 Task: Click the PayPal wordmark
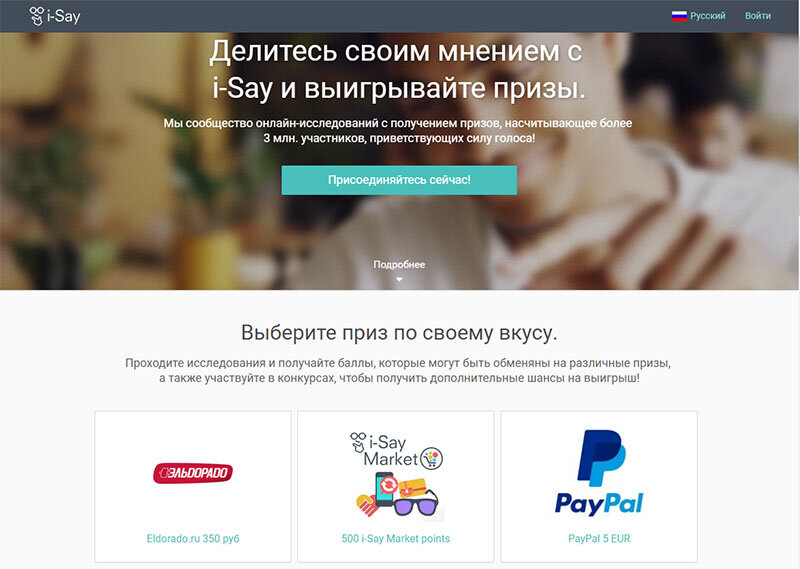599,504
